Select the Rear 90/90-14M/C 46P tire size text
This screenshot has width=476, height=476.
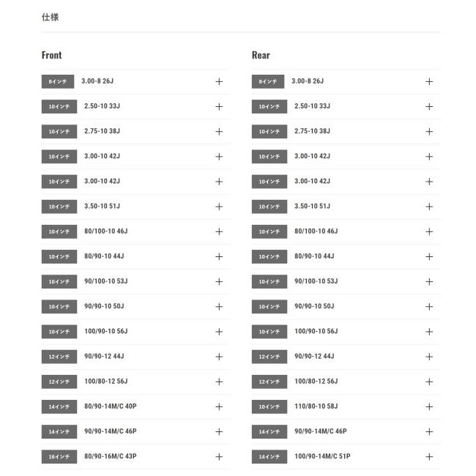(x=320, y=431)
